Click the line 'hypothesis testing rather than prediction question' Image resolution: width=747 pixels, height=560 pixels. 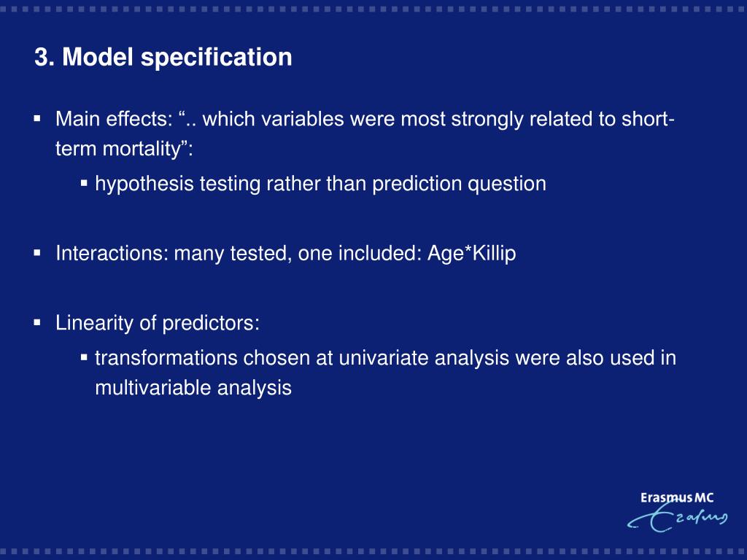321,184
